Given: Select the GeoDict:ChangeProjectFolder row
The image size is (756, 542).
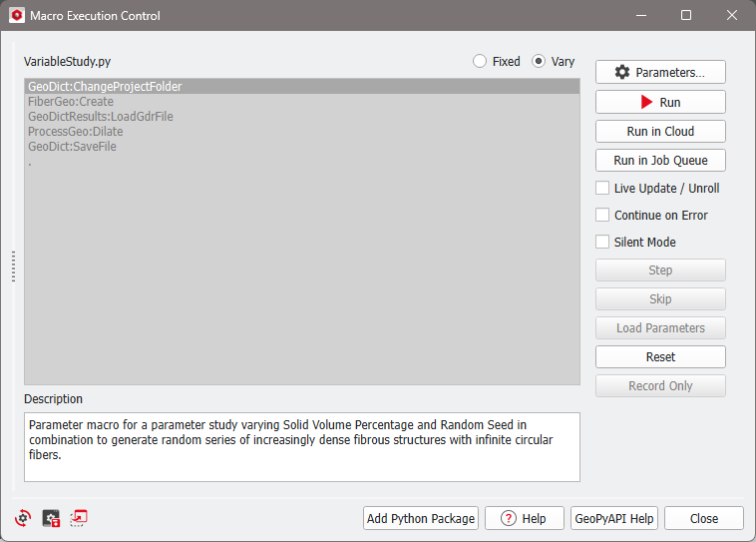Looking at the screenshot, I should (x=302, y=87).
